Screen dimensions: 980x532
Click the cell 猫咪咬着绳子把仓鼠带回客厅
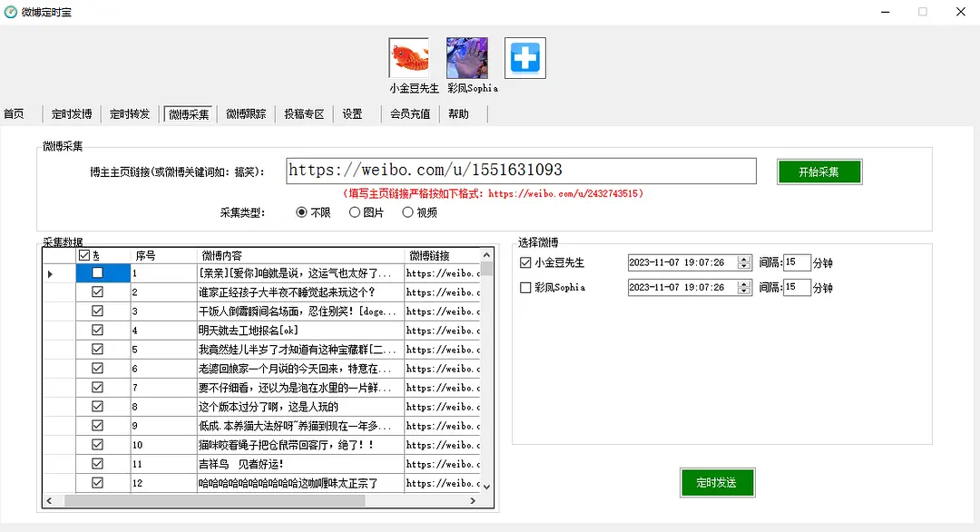tap(300, 445)
